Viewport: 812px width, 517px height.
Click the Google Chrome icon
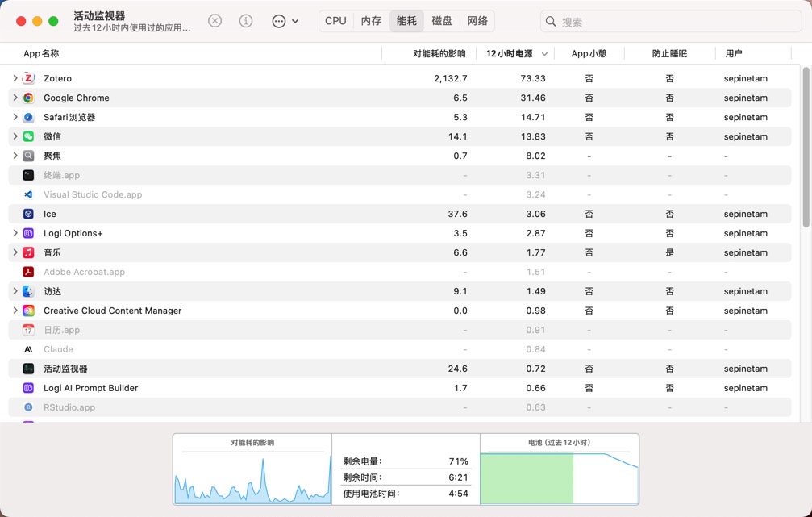click(28, 98)
